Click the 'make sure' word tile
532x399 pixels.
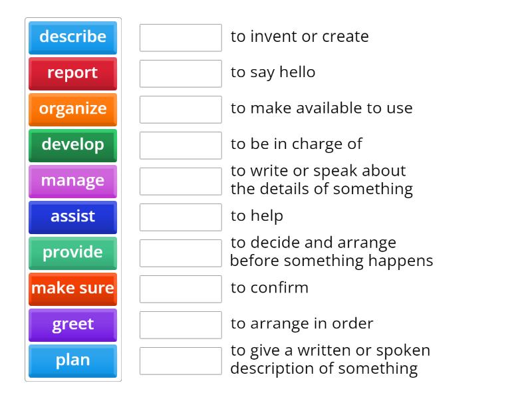[x=72, y=289]
